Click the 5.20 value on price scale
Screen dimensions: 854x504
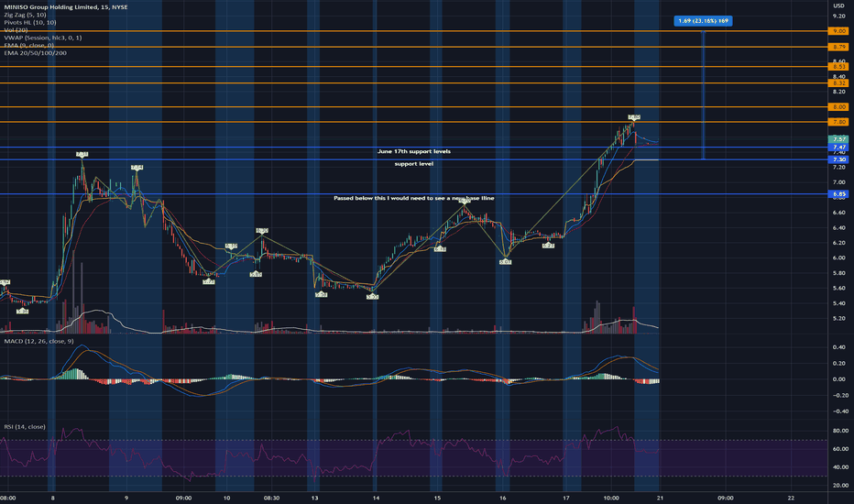point(838,318)
